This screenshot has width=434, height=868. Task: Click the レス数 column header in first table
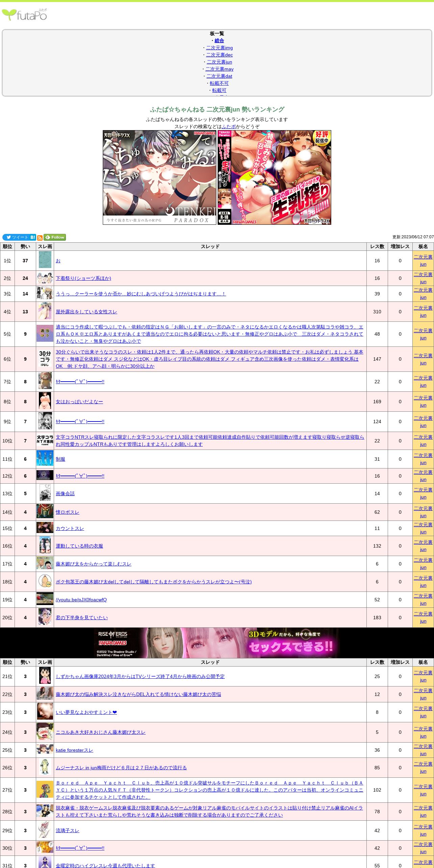pyautogui.click(x=377, y=246)
